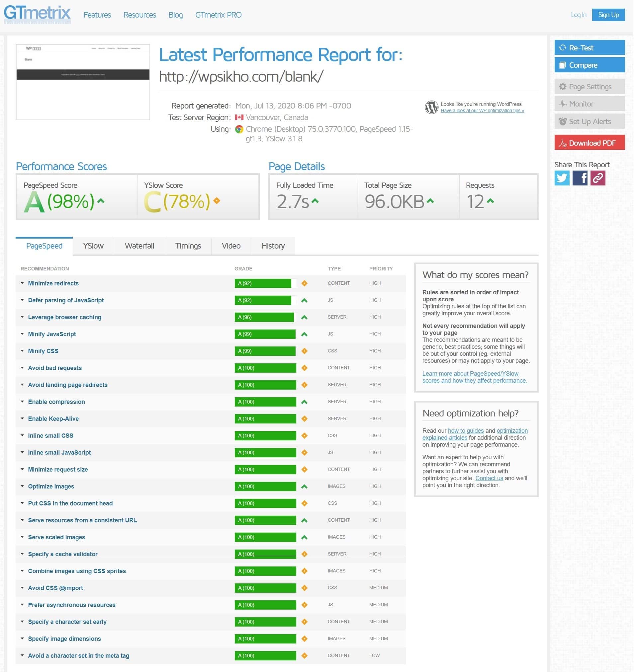Image resolution: width=634 pixels, height=672 pixels.
Task: Click the arrow next to Requests count
Action: [x=491, y=201]
